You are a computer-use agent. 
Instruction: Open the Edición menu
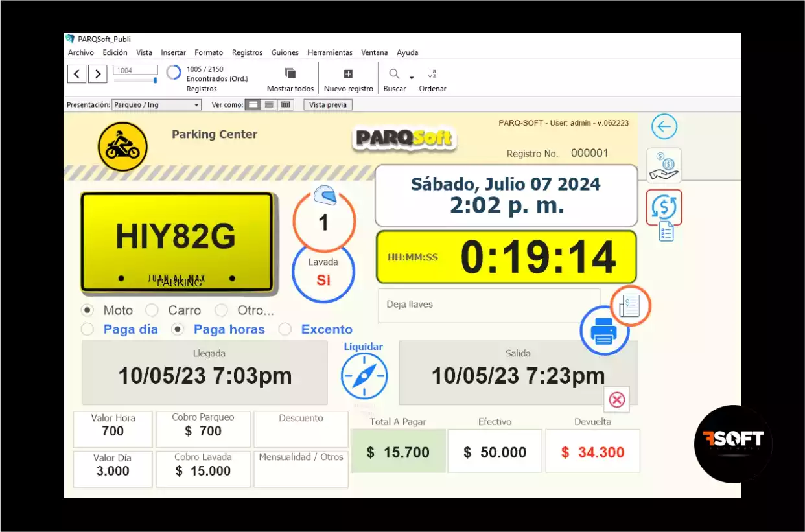click(115, 52)
